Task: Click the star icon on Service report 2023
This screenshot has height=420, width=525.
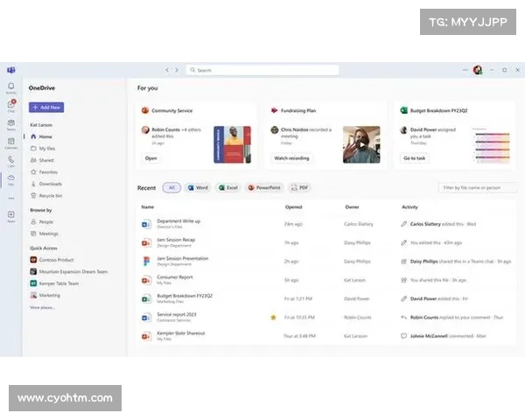Action: click(x=273, y=317)
